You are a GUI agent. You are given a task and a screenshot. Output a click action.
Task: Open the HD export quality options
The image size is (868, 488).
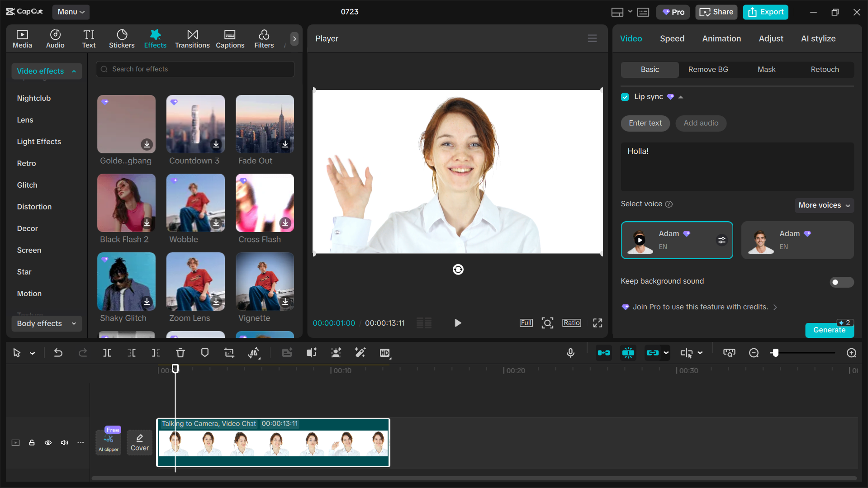385,353
